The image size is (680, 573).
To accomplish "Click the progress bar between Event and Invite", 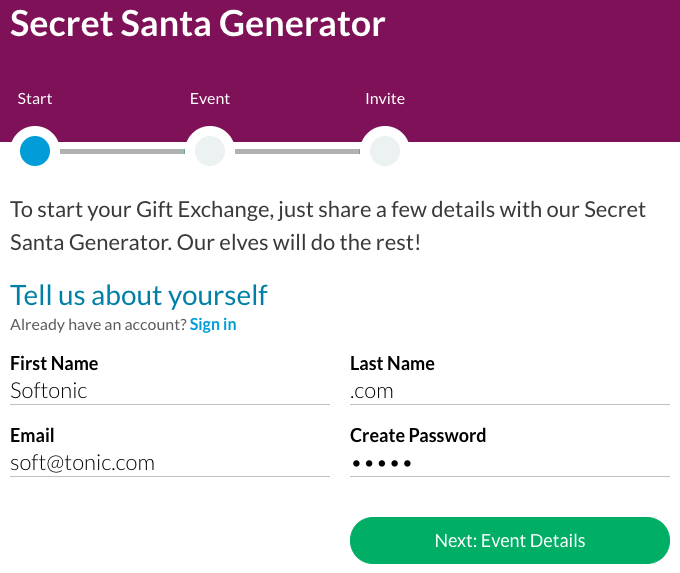I will click(x=297, y=152).
